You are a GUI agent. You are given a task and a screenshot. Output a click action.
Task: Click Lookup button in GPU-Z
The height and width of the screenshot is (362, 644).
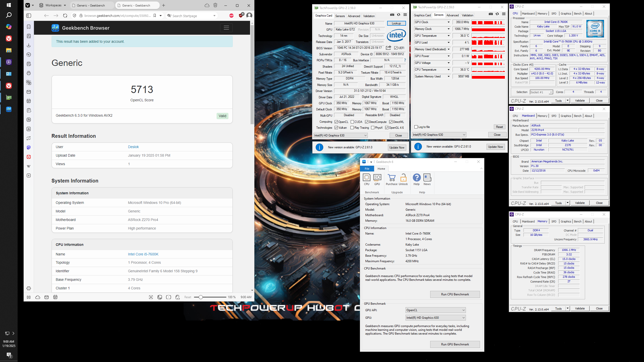396,23
